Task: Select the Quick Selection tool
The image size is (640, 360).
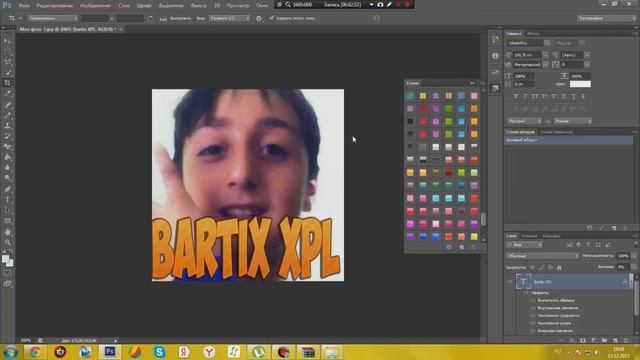Action: pyautogui.click(x=7, y=73)
